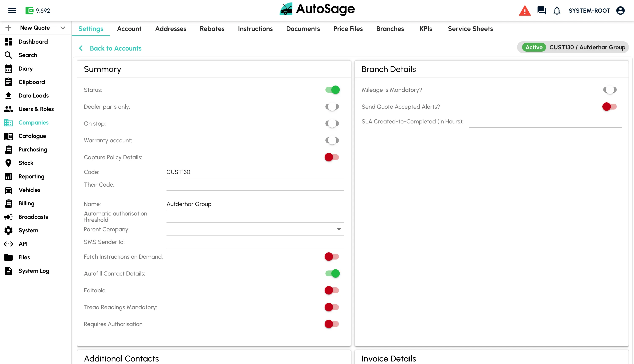Open the user profile avatar icon
This screenshot has width=634, height=364.
(620, 11)
